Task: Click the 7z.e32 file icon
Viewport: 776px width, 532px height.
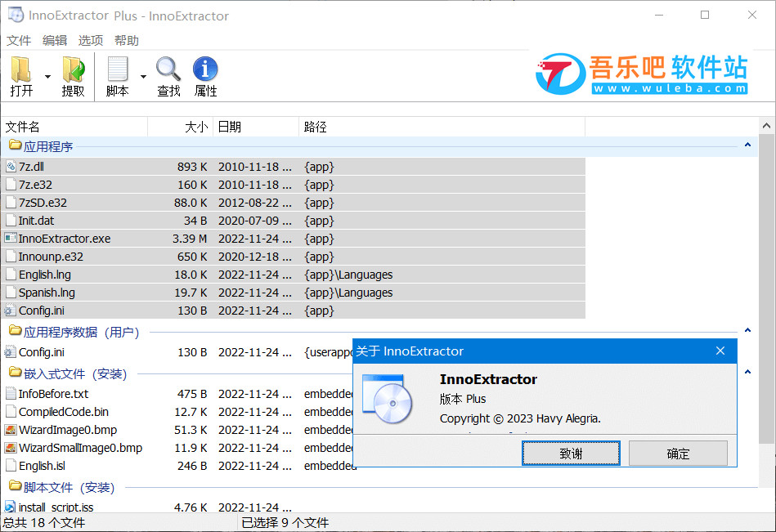Action: click(11, 185)
